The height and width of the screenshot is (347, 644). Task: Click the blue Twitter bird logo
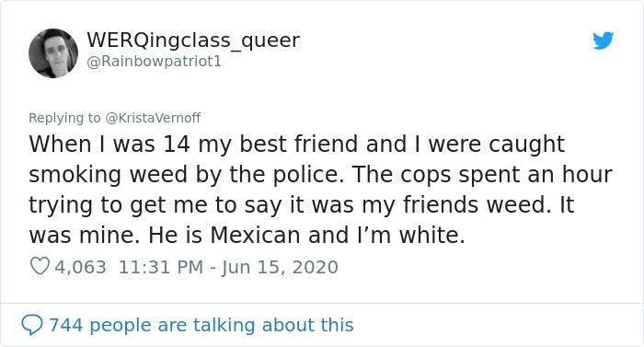(603, 40)
